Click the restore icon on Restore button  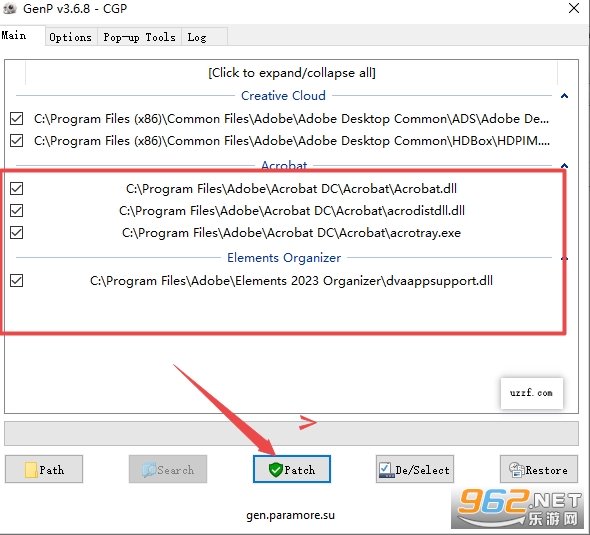coord(516,470)
